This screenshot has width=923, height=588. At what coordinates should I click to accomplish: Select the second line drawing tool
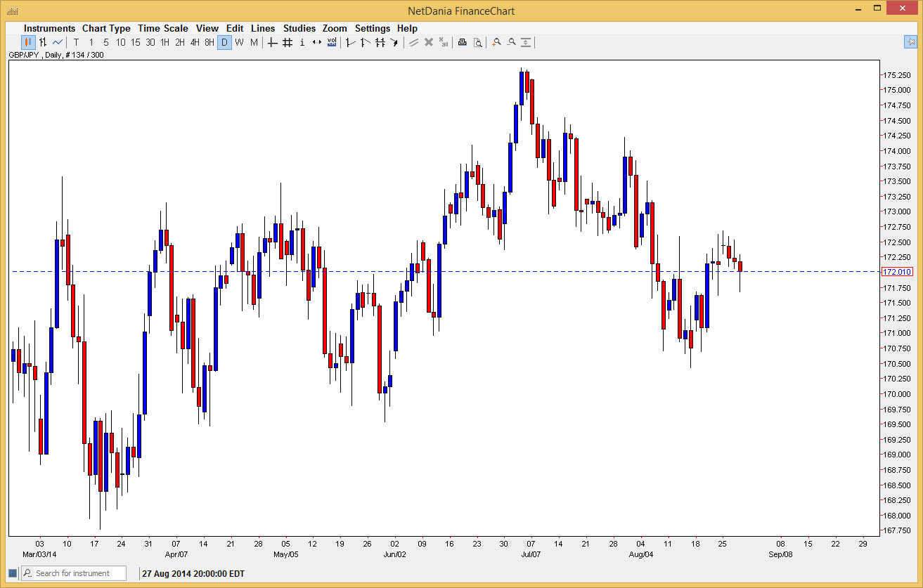point(365,43)
